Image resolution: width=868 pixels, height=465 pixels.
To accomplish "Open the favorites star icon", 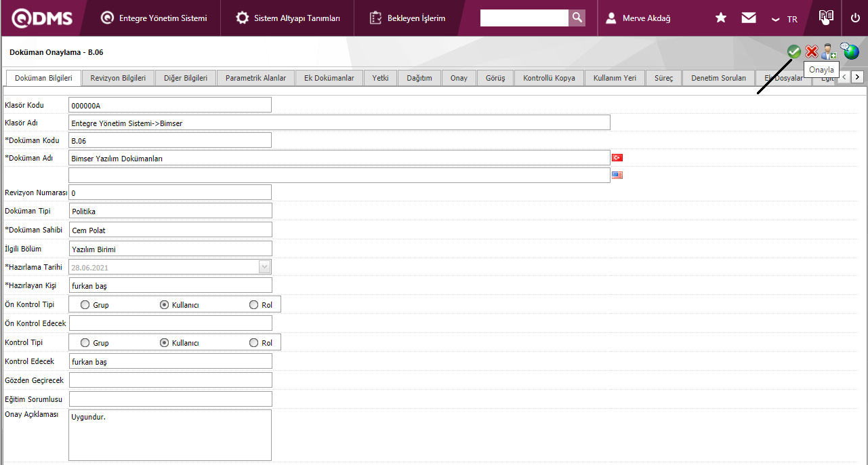I will (721, 18).
